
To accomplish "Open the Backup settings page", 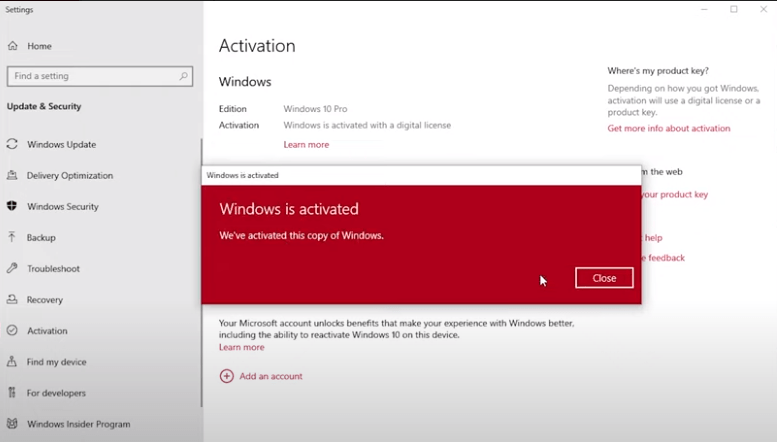I will [x=41, y=237].
